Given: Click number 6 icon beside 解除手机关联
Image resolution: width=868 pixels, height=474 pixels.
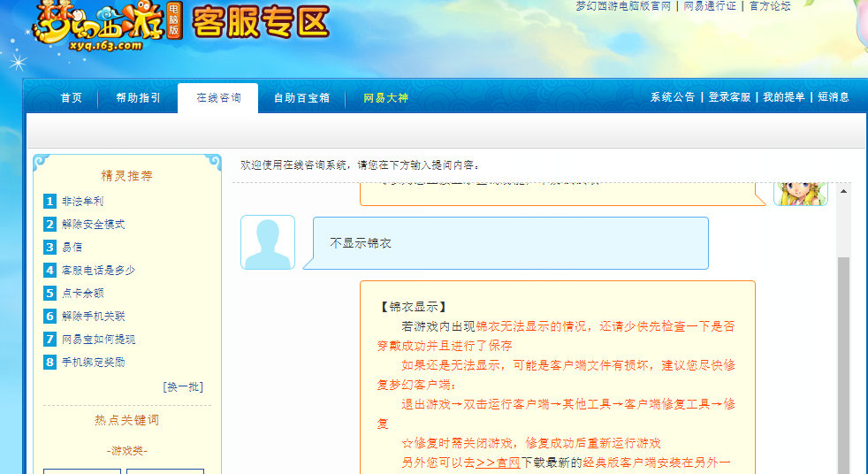Looking at the screenshot, I should [x=49, y=317].
